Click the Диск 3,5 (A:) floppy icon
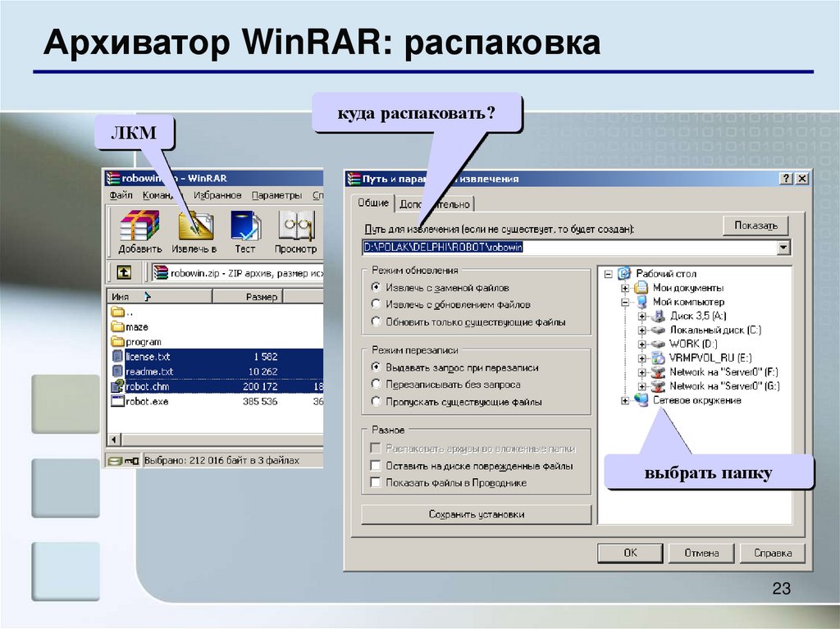 (658, 316)
